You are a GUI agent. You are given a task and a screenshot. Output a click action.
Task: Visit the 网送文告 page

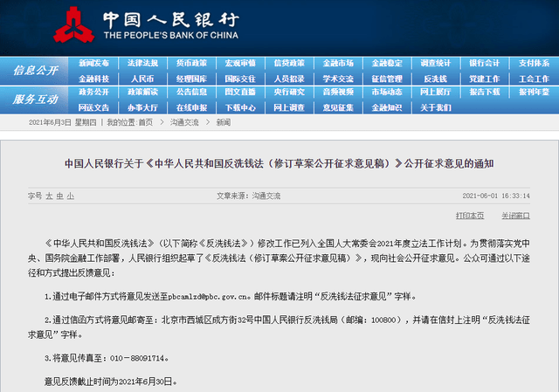click(x=93, y=107)
